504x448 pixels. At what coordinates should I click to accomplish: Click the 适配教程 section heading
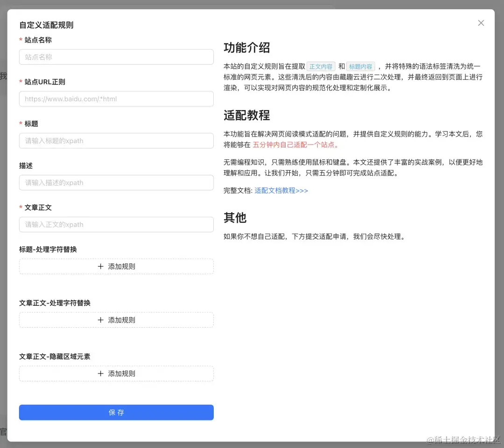tap(246, 115)
